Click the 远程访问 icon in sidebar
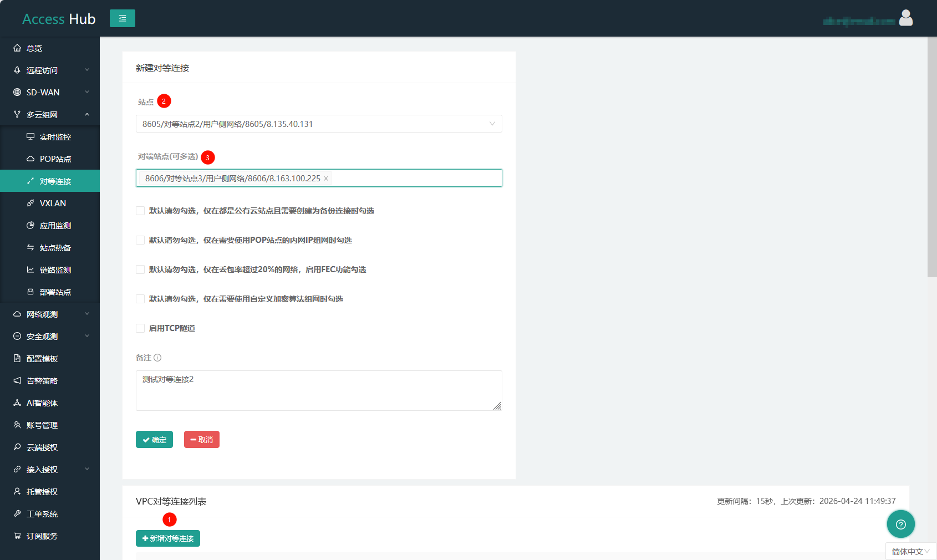937x560 pixels. [x=17, y=70]
